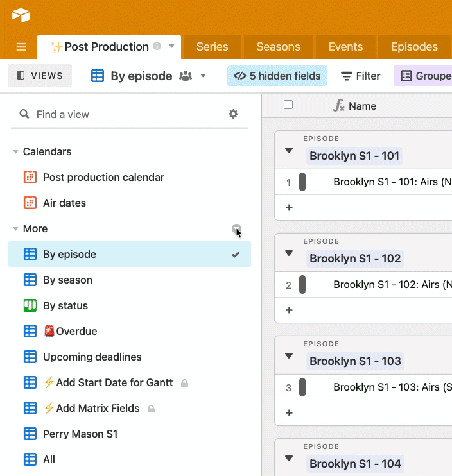452x476 pixels.
Task: Click the Add Start Date for Gantt grid icon
Action: [30, 382]
